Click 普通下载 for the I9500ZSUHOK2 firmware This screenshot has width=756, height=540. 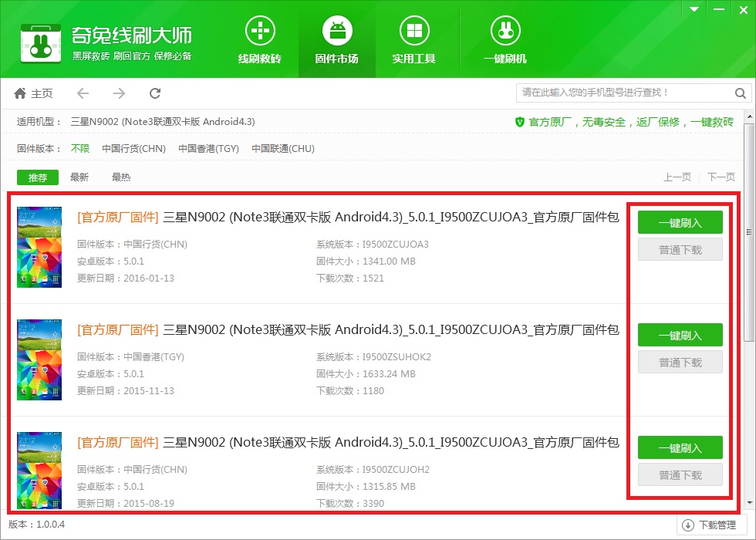click(x=680, y=362)
